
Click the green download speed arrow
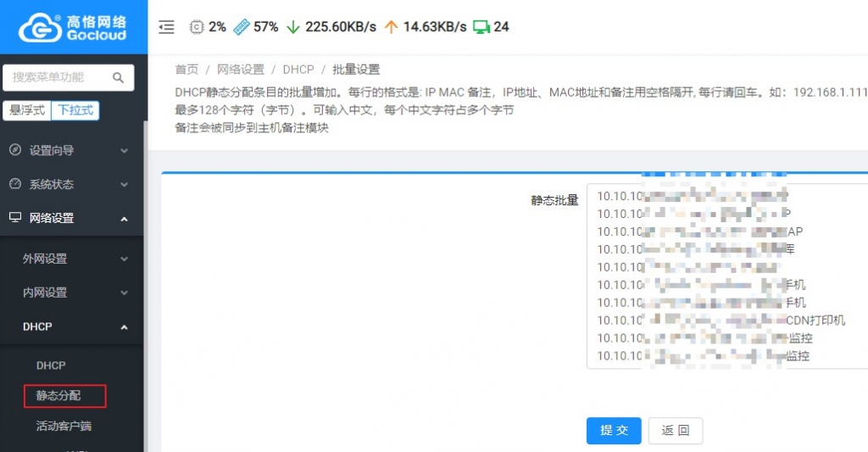tap(293, 27)
